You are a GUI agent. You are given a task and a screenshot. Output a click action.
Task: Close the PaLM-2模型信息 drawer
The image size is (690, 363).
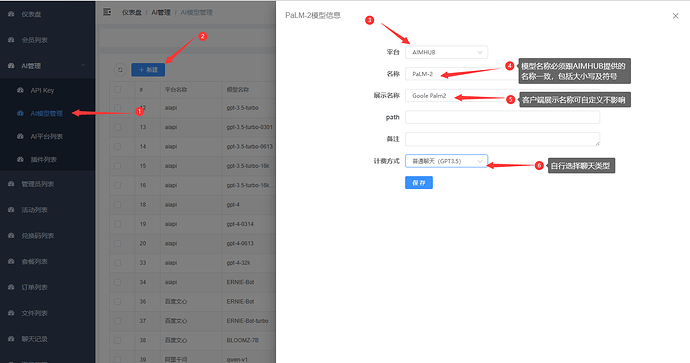tap(675, 16)
